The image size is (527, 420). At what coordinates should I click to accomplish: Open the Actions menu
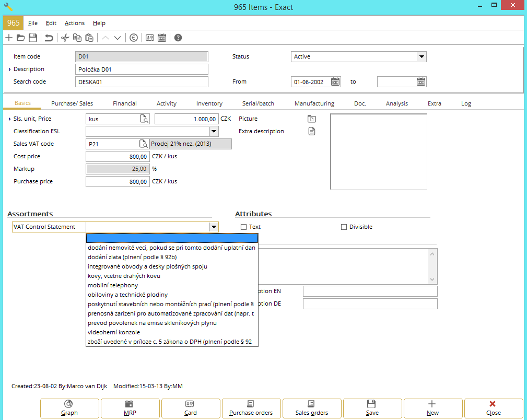point(75,23)
